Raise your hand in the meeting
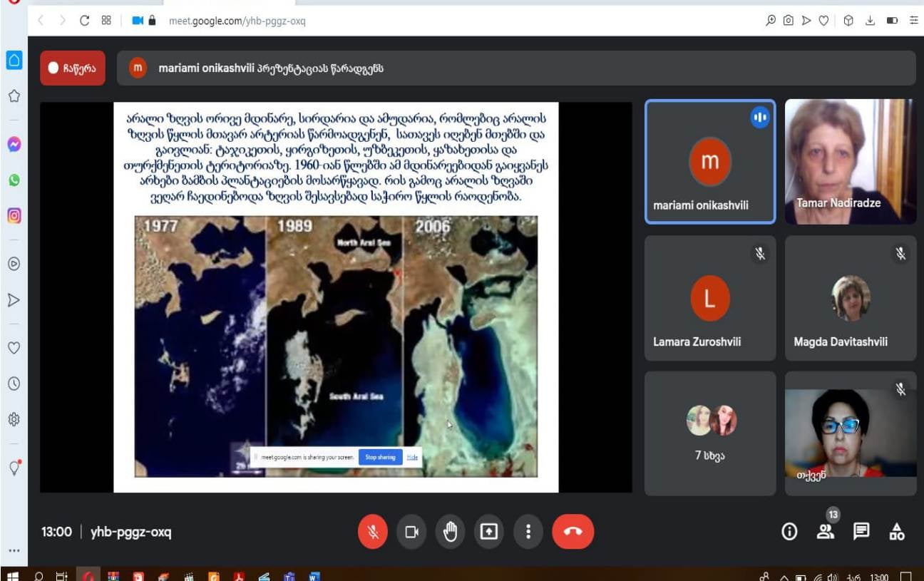The image size is (924, 581). 450,532
